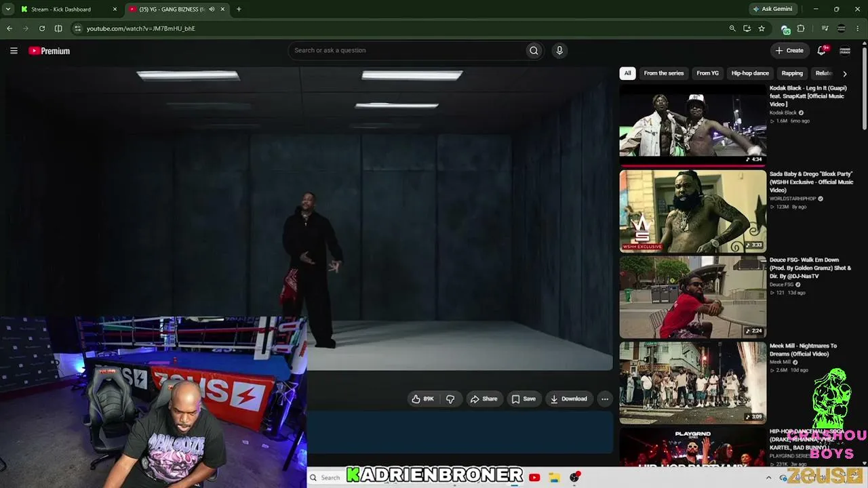The height and width of the screenshot is (488, 868).
Task: Open Chrome media controls icon
Action: click(x=825, y=28)
